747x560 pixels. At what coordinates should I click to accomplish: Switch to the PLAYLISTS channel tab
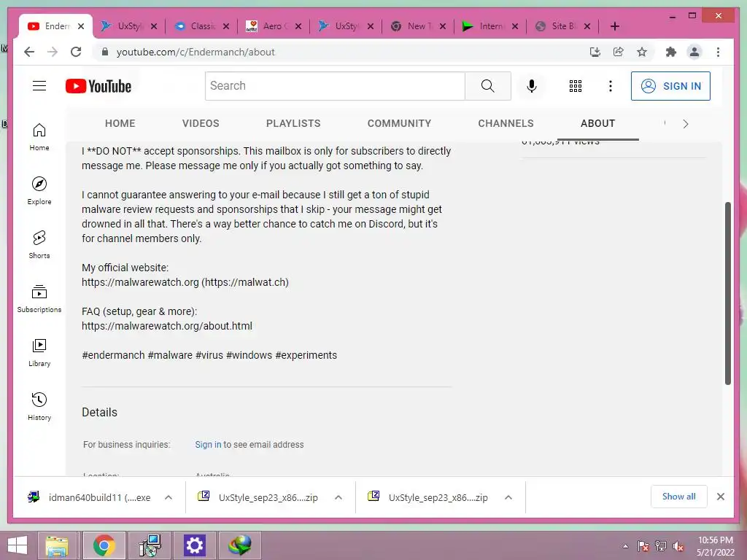[x=293, y=123]
